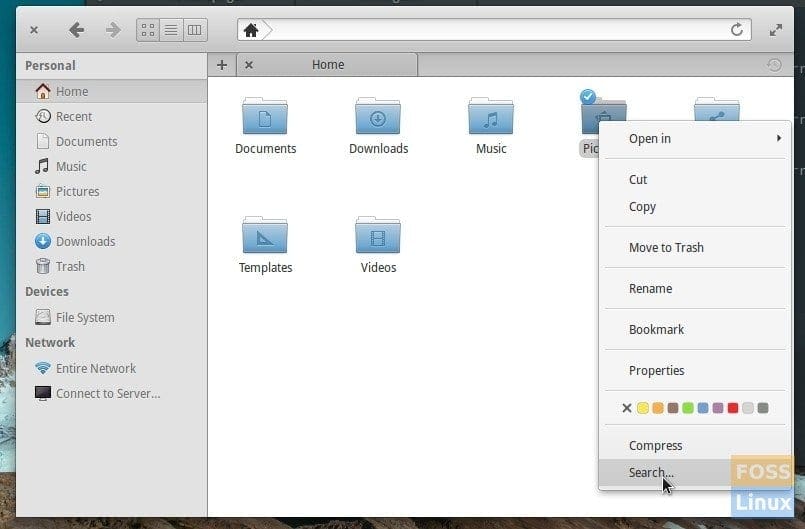The width and height of the screenshot is (805, 529).
Task: Open Recent in the sidebar
Action: coord(112,117)
